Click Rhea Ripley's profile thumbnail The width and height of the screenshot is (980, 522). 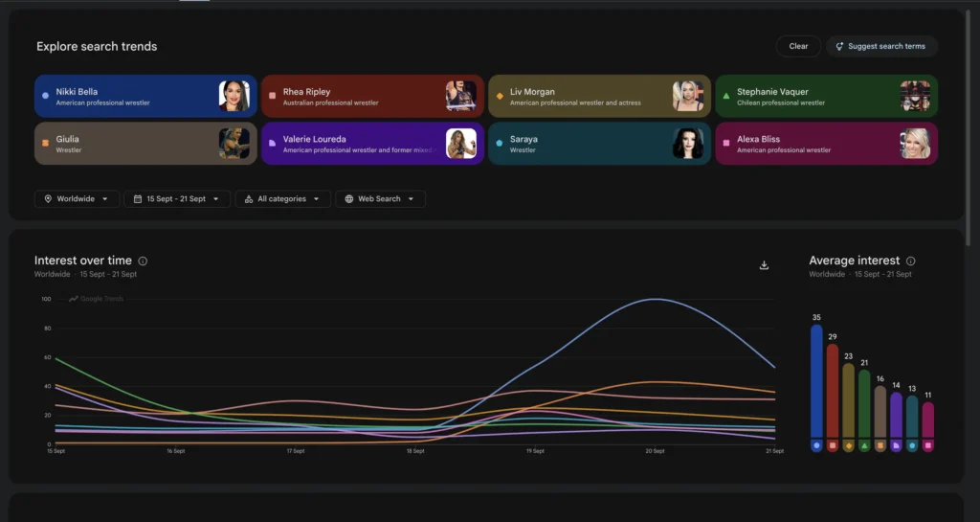point(461,97)
